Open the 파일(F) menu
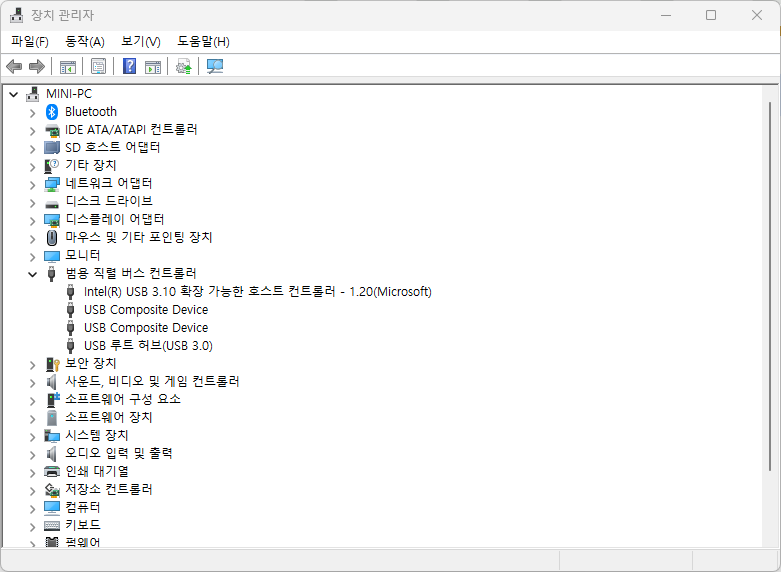Image resolution: width=781 pixels, height=572 pixels. coord(30,42)
